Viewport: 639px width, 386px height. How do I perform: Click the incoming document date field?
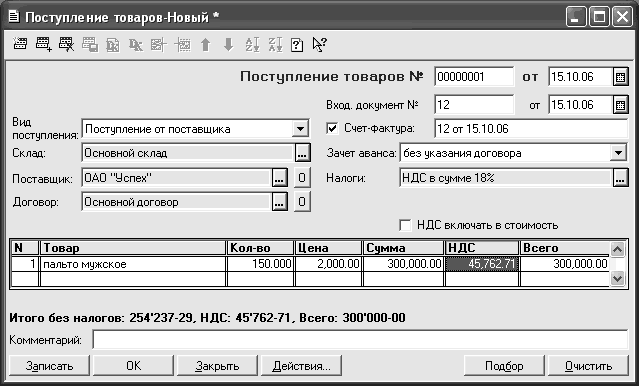coord(580,105)
